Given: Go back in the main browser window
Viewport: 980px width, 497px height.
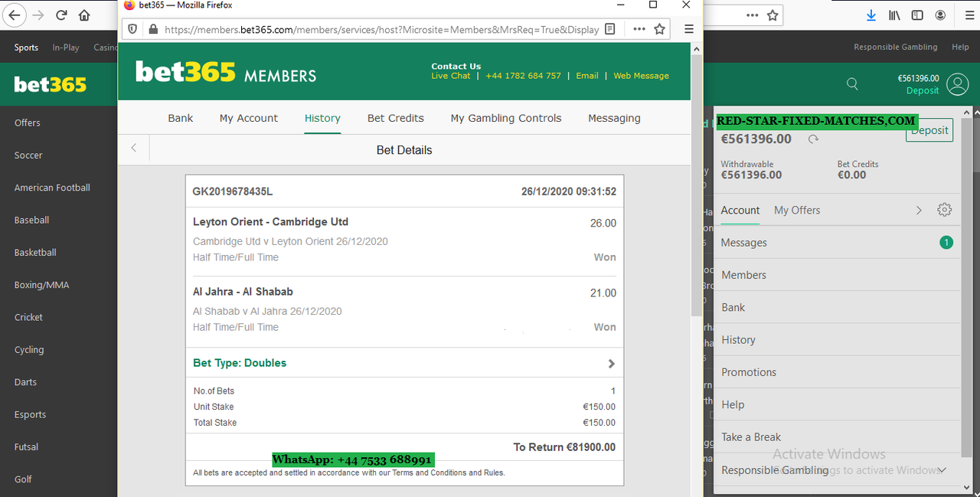Looking at the screenshot, I should click(x=15, y=15).
